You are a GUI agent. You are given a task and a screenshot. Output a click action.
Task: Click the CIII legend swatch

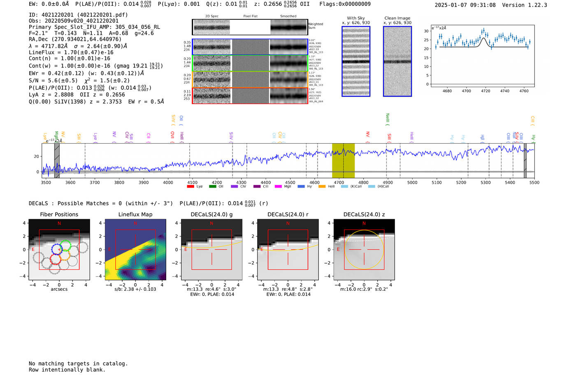click(257, 186)
